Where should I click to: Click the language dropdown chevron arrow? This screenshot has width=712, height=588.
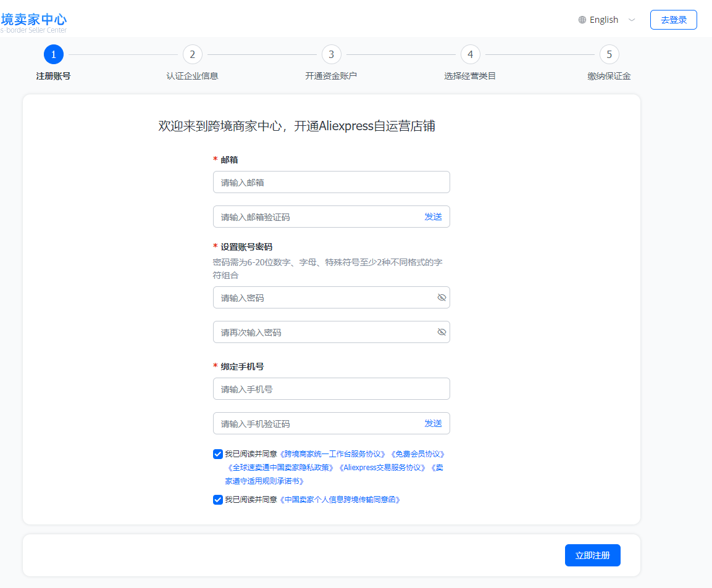tap(632, 20)
